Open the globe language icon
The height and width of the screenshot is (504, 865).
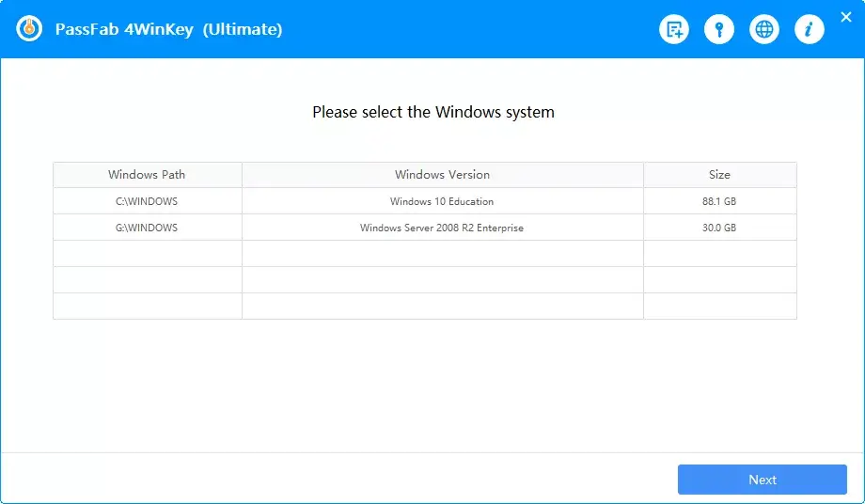pyautogui.click(x=764, y=30)
